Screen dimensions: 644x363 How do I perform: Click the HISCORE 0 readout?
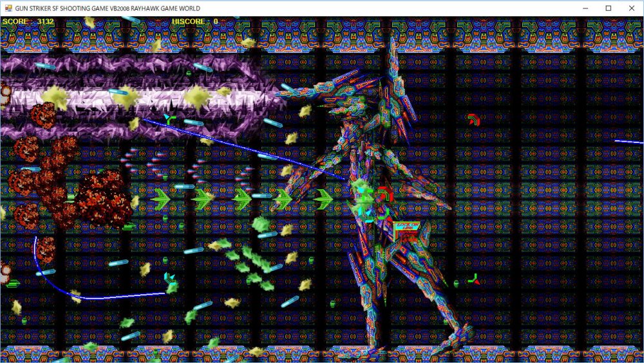click(x=194, y=21)
